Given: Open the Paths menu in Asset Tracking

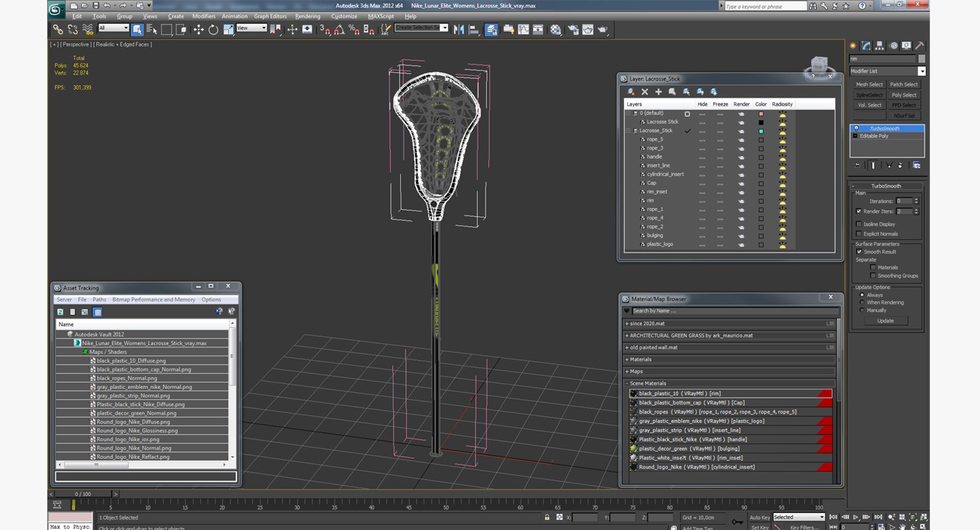Looking at the screenshot, I should [x=99, y=300].
